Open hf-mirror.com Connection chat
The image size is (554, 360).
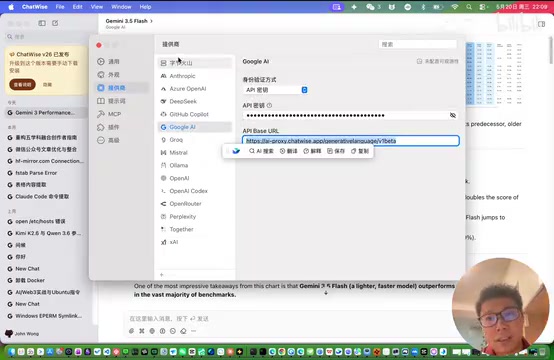click(x=46, y=161)
